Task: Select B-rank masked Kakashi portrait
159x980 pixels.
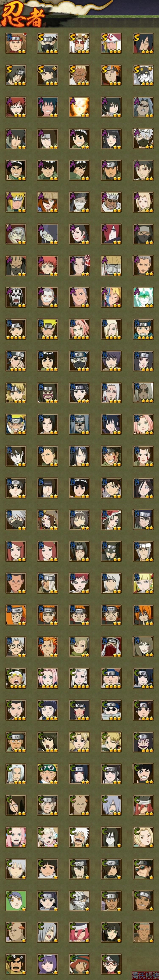Action: [x=79, y=361]
